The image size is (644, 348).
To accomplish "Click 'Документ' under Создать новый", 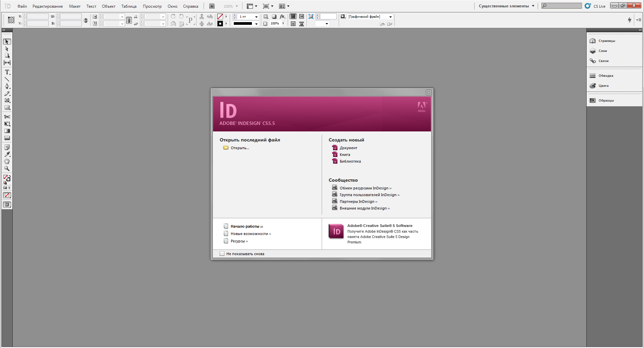I will (348, 148).
